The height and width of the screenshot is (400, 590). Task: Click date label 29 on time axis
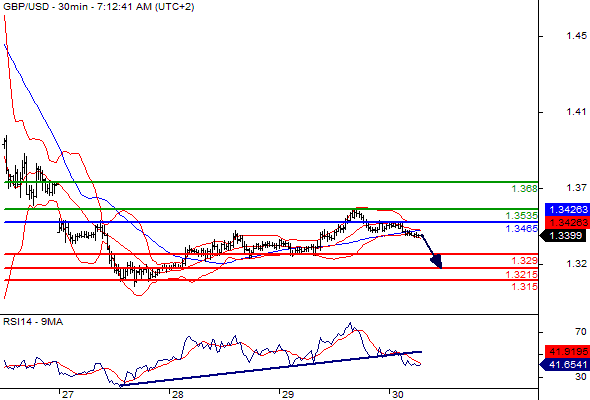click(x=288, y=394)
